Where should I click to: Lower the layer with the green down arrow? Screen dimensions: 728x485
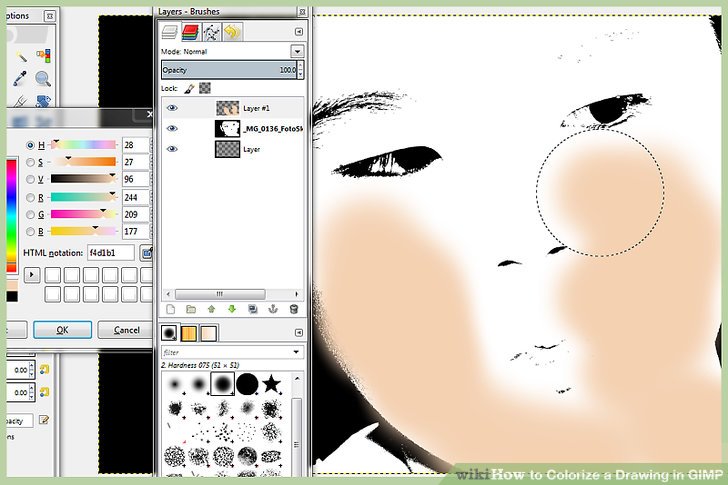pos(231,309)
